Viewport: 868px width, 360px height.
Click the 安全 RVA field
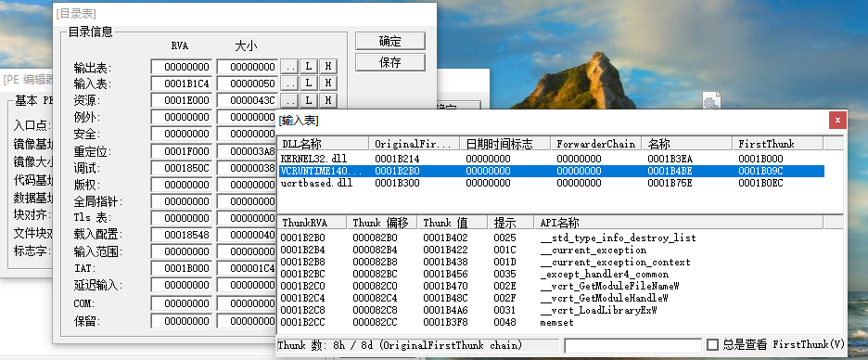tap(182, 134)
